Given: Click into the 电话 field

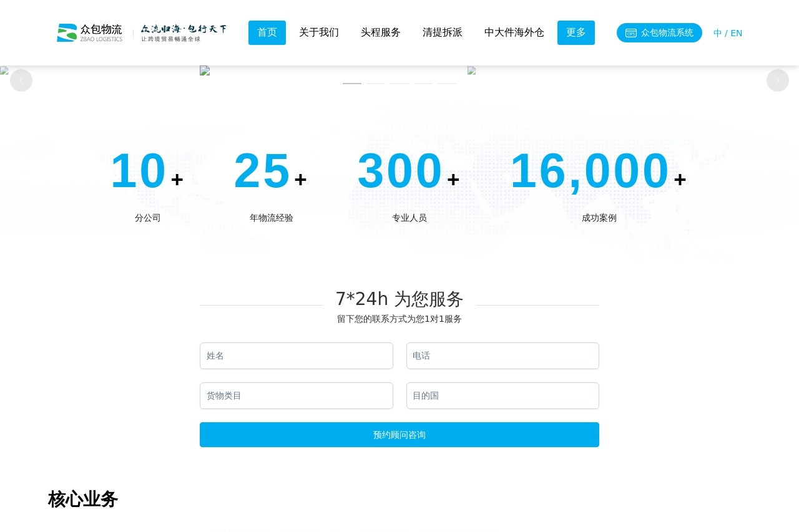Looking at the screenshot, I should pyautogui.click(x=502, y=355).
